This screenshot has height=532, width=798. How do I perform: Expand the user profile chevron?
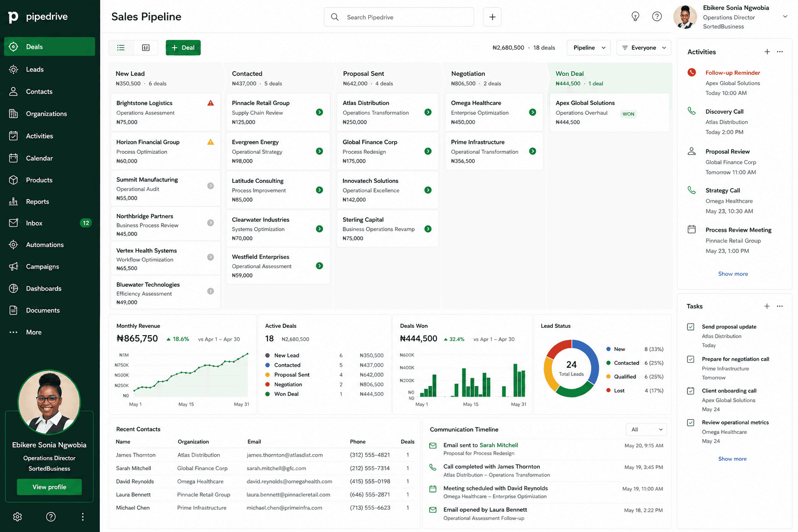(x=784, y=17)
